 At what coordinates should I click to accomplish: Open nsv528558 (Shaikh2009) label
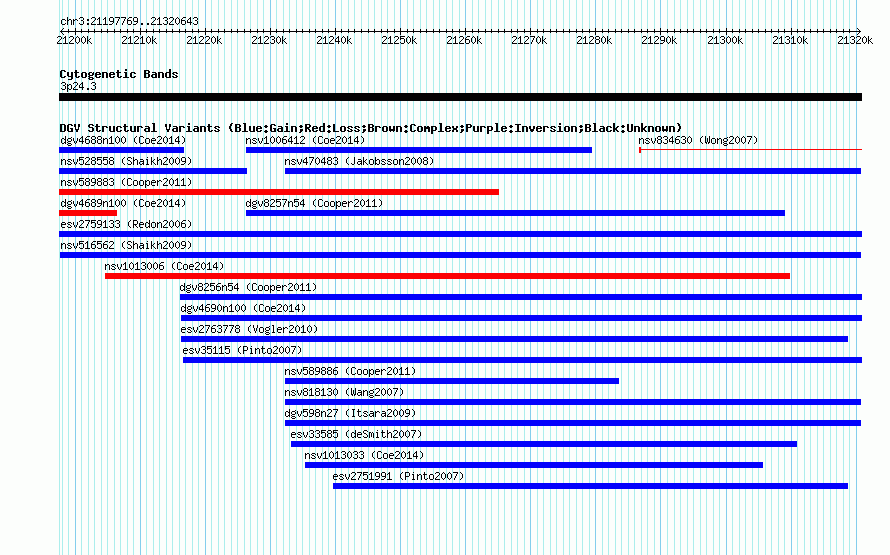click(126, 161)
